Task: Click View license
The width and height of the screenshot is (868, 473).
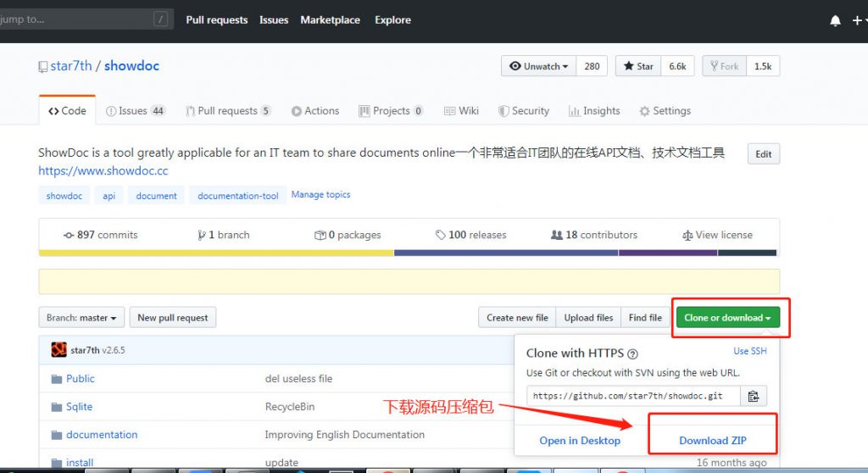Action: pyautogui.click(x=717, y=235)
